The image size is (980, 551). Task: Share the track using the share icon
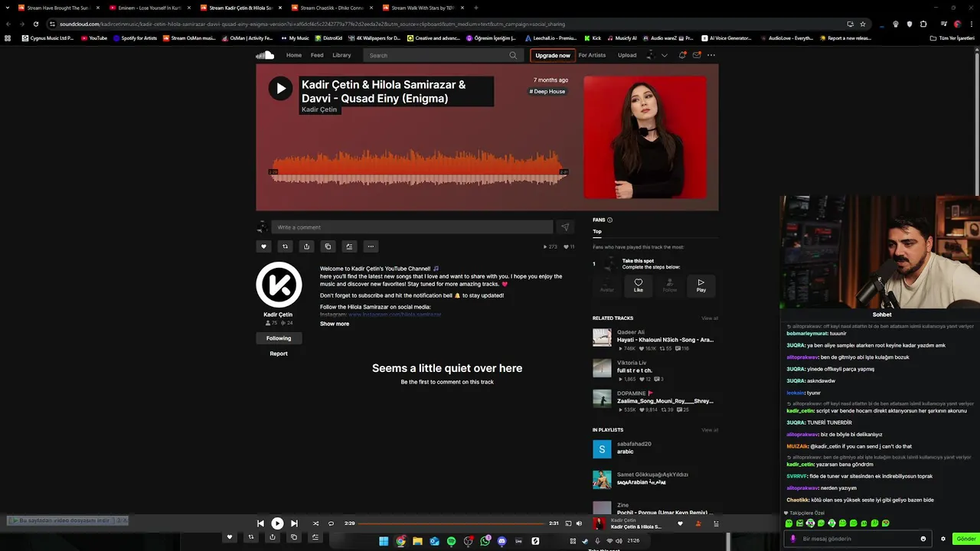click(306, 246)
